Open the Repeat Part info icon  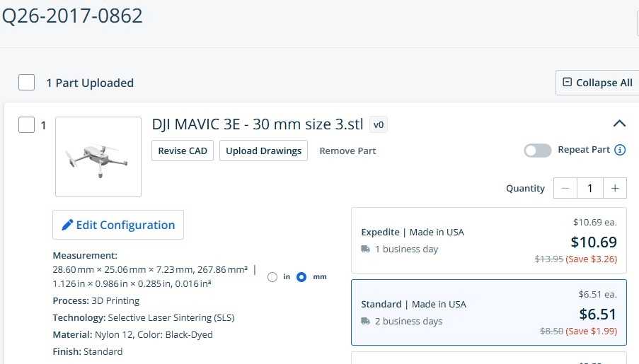tap(620, 150)
